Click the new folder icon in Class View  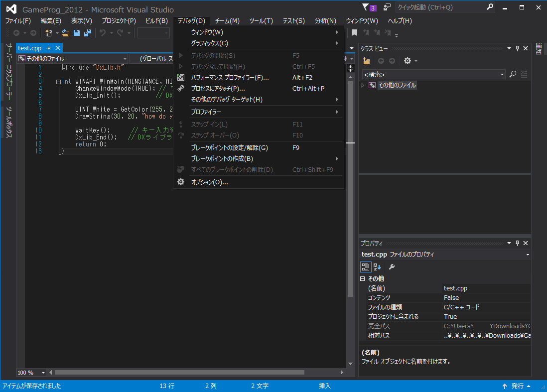[x=366, y=61]
